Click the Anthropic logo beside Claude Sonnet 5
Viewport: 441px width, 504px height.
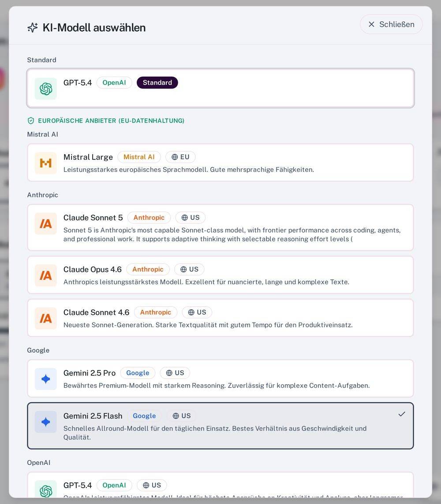click(x=46, y=224)
